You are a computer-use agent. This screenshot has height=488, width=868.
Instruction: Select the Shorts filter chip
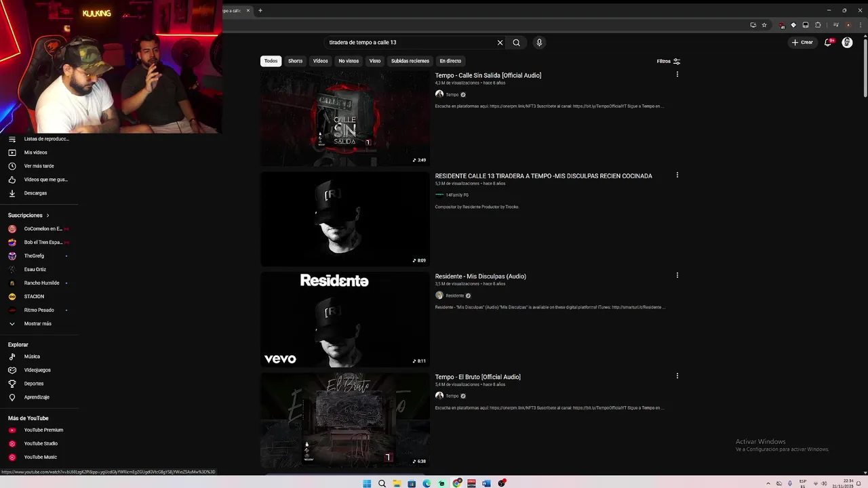[295, 61]
